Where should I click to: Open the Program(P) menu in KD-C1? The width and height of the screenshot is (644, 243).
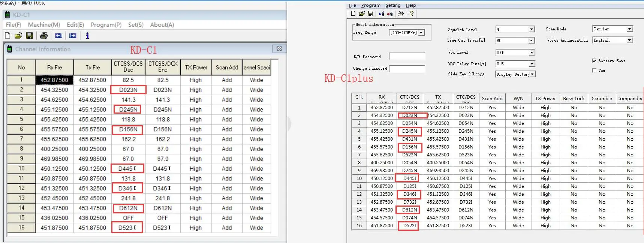tap(106, 25)
